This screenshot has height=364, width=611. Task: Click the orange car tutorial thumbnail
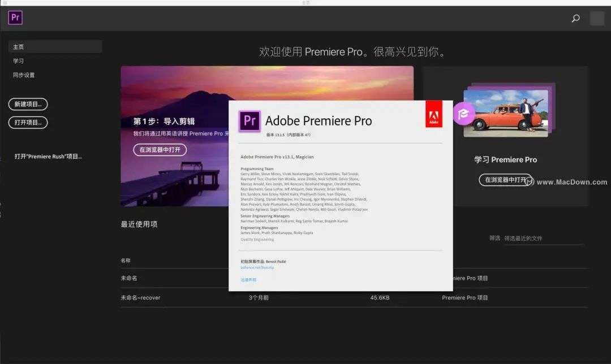coord(505,113)
